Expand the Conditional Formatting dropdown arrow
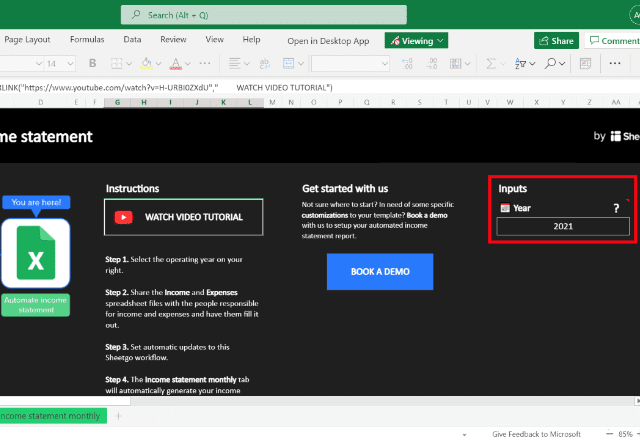 (468, 64)
